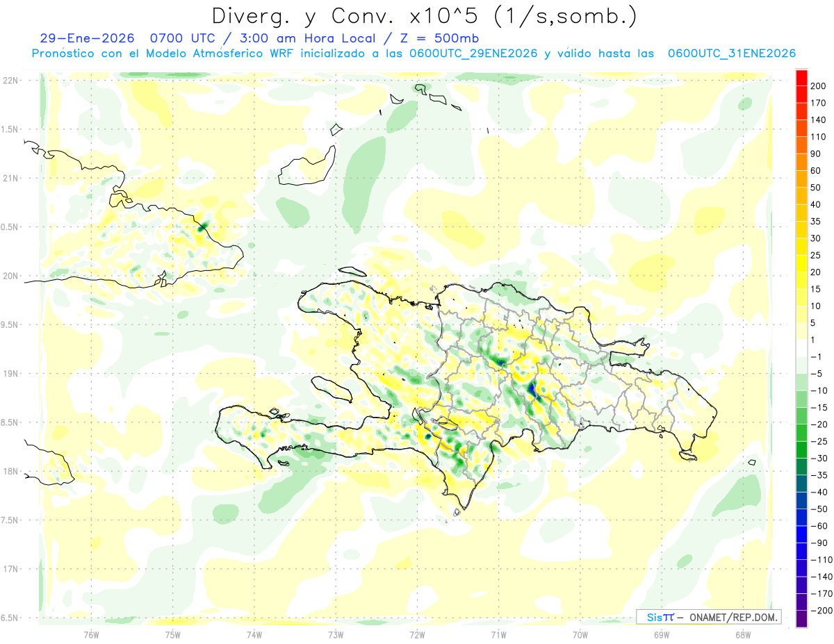Screen dimensions: 834x644
Task: Click the positive "170" color scale value
Action: point(819,103)
